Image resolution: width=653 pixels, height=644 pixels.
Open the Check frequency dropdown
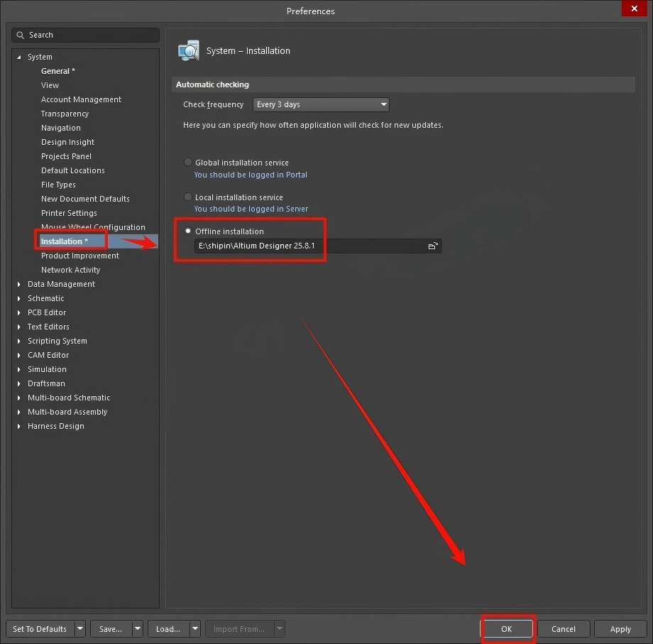(321, 104)
